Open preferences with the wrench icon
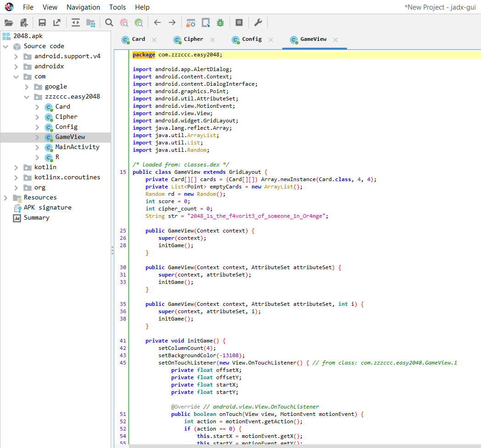Screen dimensions: 481x448 point(258,22)
